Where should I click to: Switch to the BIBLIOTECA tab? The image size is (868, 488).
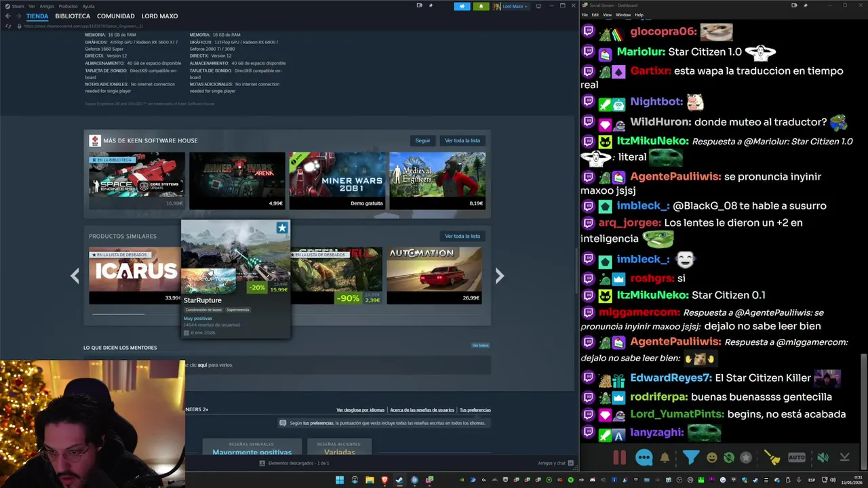click(x=73, y=16)
